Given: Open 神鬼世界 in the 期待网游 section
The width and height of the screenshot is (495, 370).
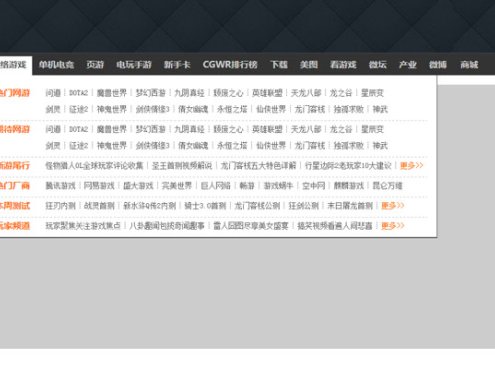Looking at the screenshot, I should pyautogui.click(x=112, y=146).
